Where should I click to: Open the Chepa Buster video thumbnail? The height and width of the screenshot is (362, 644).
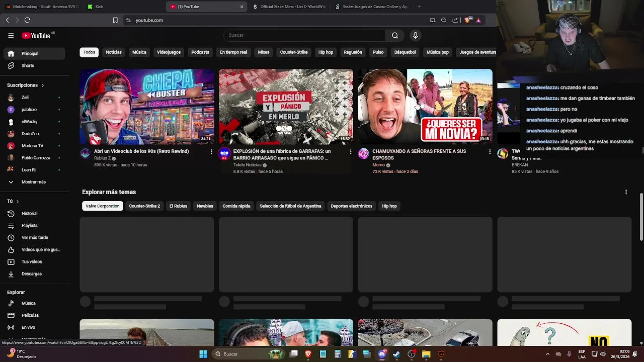pyautogui.click(x=147, y=107)
